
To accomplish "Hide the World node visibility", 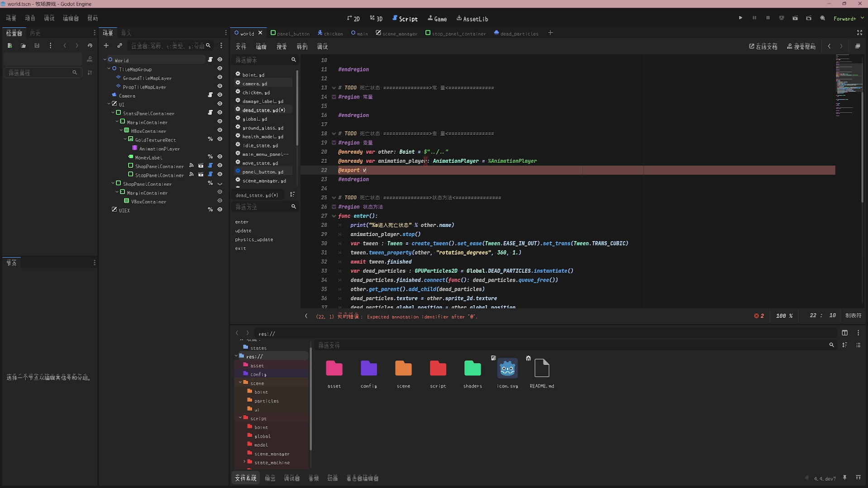I will [x=220, y=60].
